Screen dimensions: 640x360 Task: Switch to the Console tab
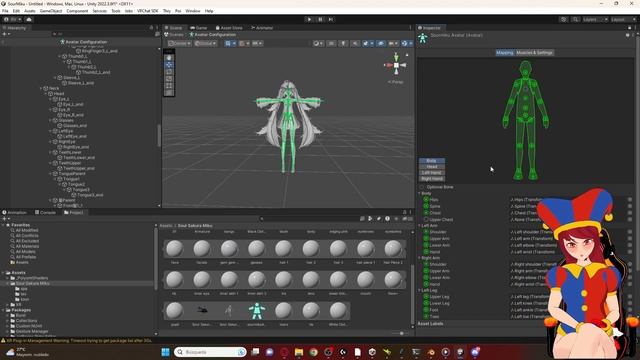[45, 212]
